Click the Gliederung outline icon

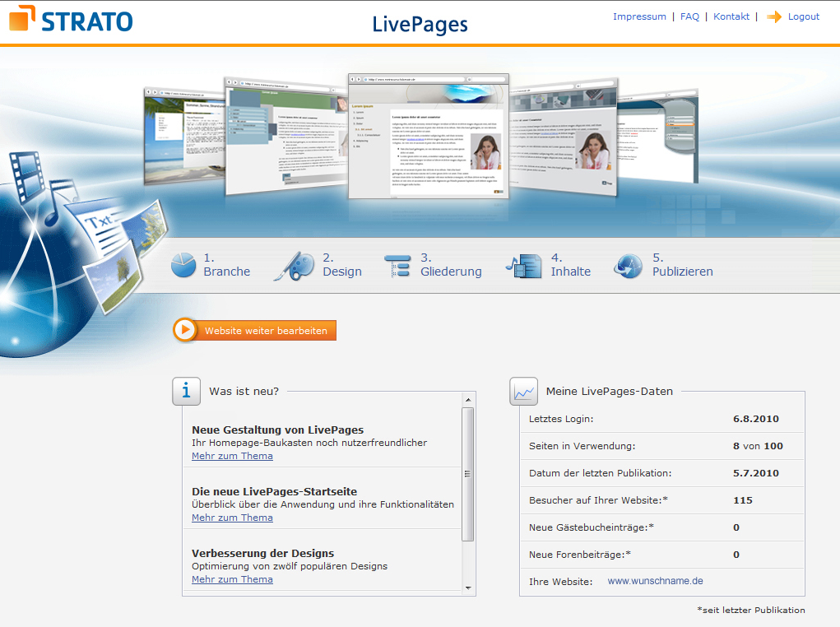397,266
